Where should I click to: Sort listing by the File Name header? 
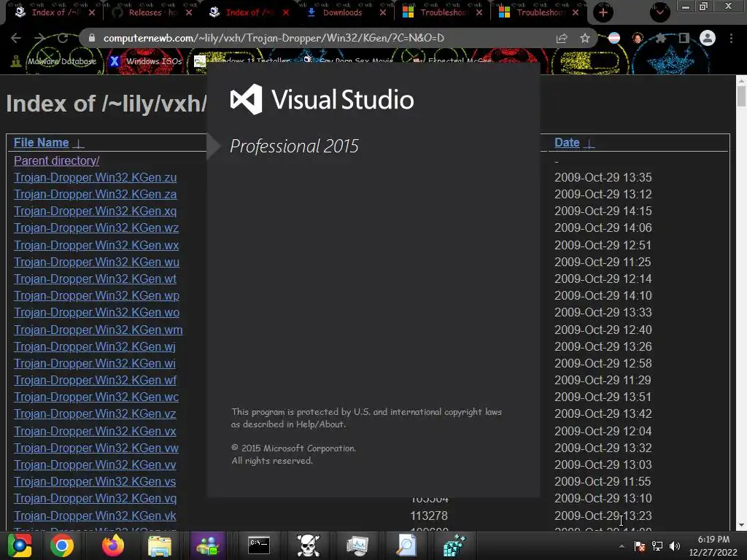coord(41,142)
